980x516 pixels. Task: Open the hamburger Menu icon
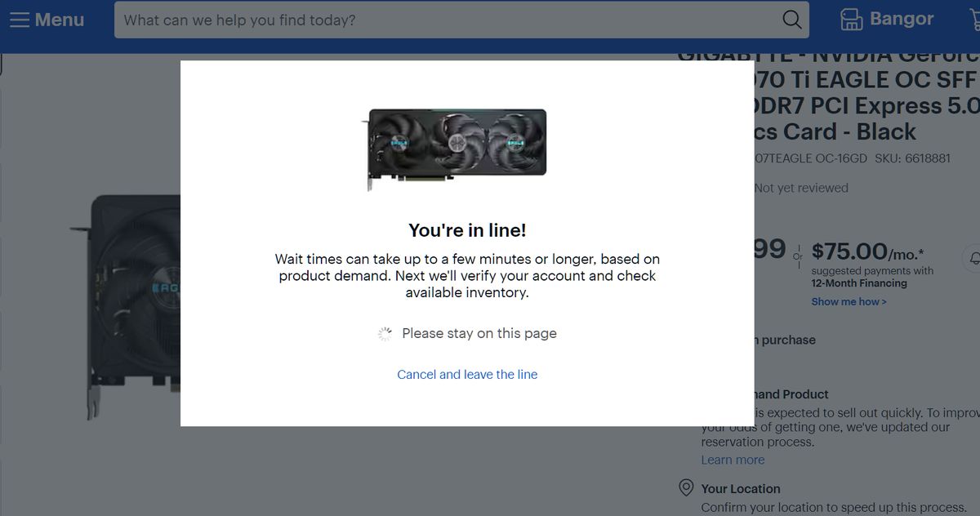pyautogui.click(x=20, y=20)
